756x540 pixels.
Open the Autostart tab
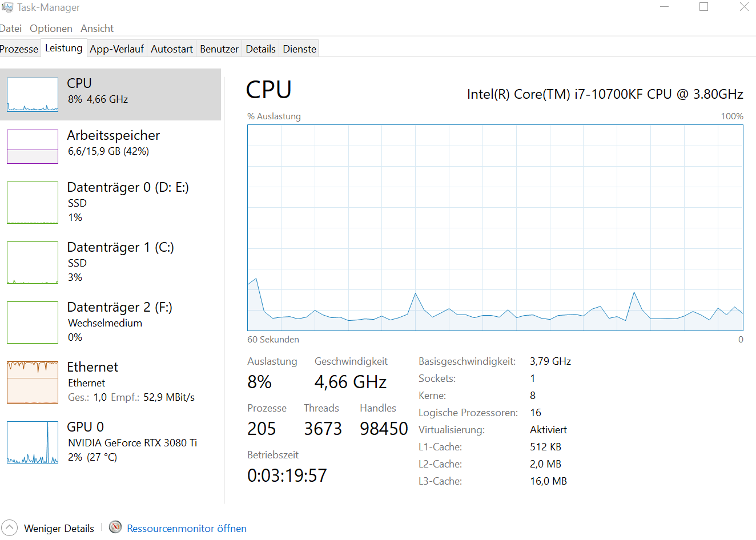[171, 49]
